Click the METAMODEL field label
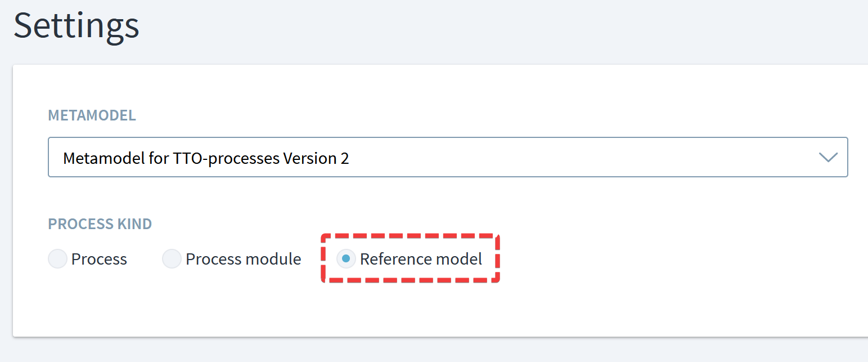The image size is (868, 362). click(x=92, y=115)
